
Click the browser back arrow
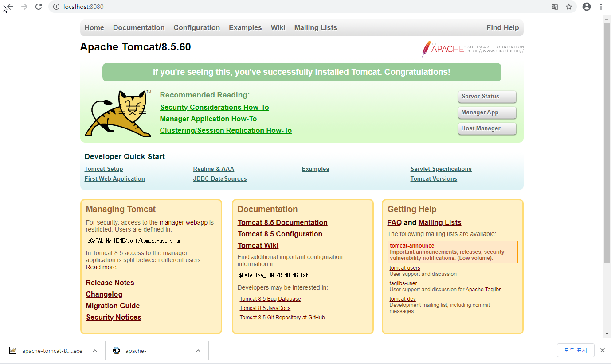pos(9,7)
